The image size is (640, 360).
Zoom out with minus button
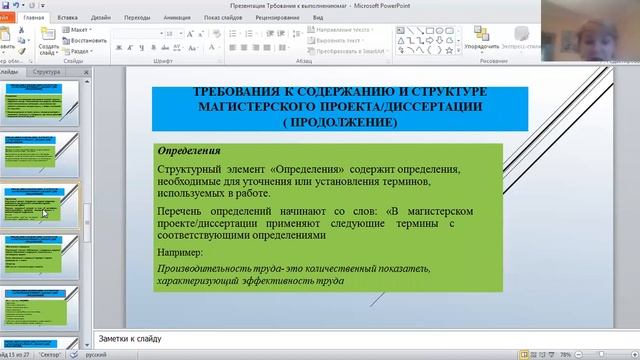578,355
